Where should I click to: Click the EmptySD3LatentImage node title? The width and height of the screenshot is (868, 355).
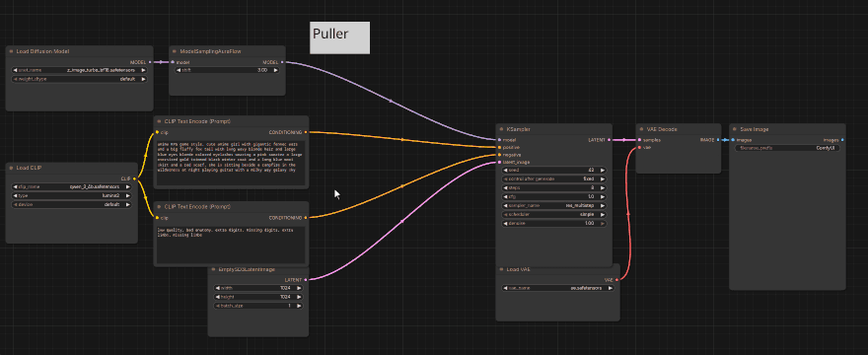coord(247,270)
